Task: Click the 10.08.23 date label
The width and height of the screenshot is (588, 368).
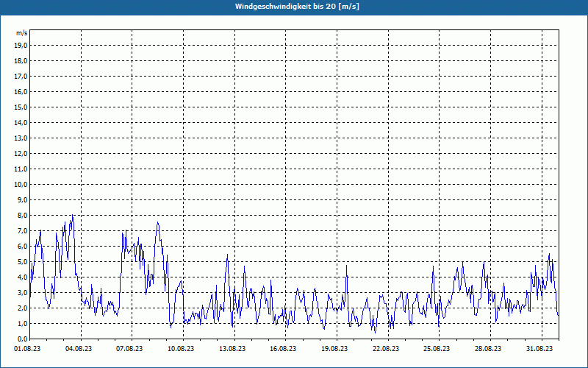Action: [181, 348]
